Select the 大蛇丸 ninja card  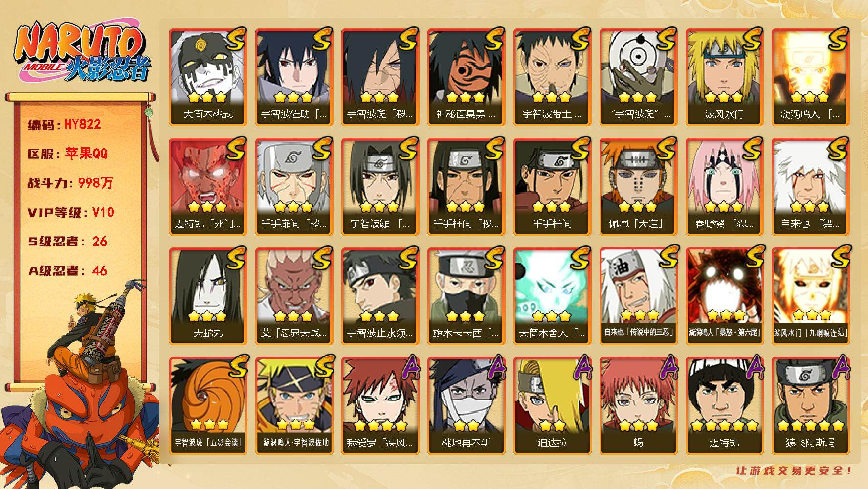(208, 296)
